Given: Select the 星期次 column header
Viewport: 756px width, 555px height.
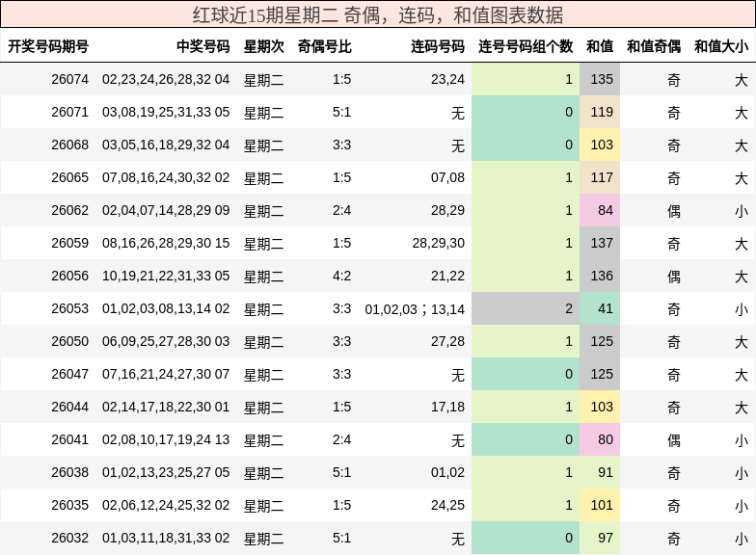Looking at the screenshot, I should click(264, 46).
